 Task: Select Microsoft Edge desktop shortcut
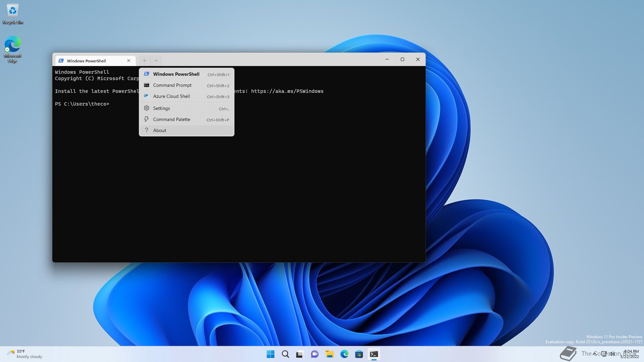12,49
